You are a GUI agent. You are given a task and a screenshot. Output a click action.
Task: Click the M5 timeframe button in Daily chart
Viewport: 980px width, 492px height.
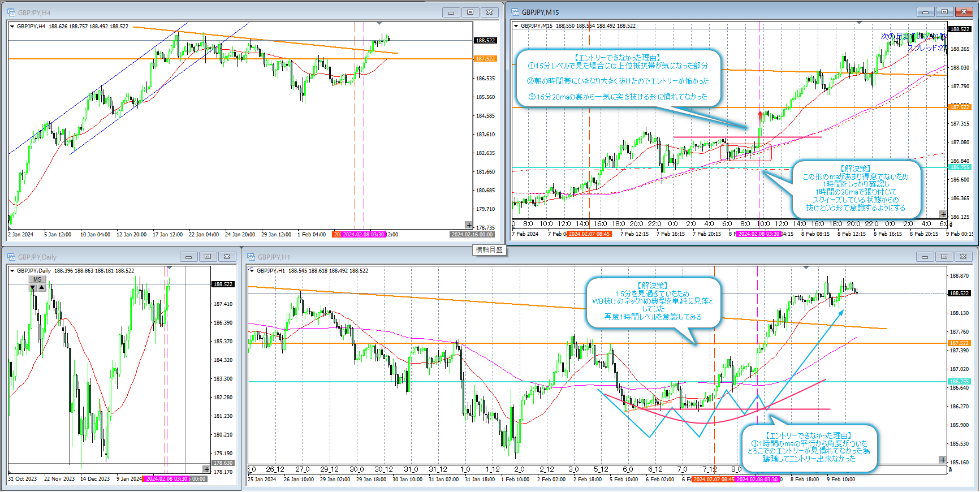pos(37,279)
